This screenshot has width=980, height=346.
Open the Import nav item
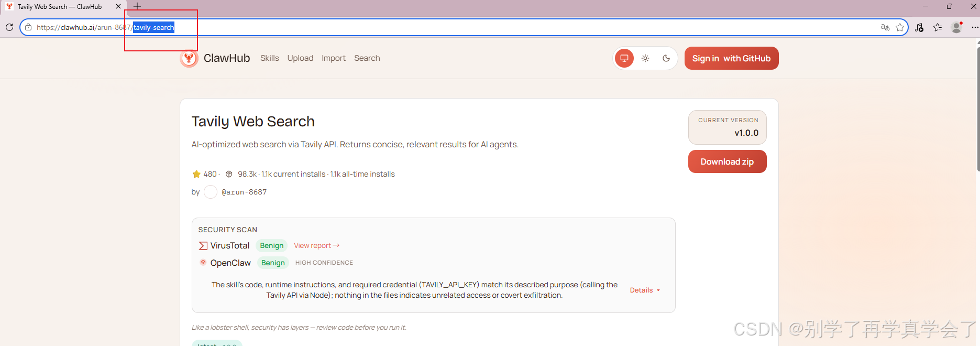(334, 58)
